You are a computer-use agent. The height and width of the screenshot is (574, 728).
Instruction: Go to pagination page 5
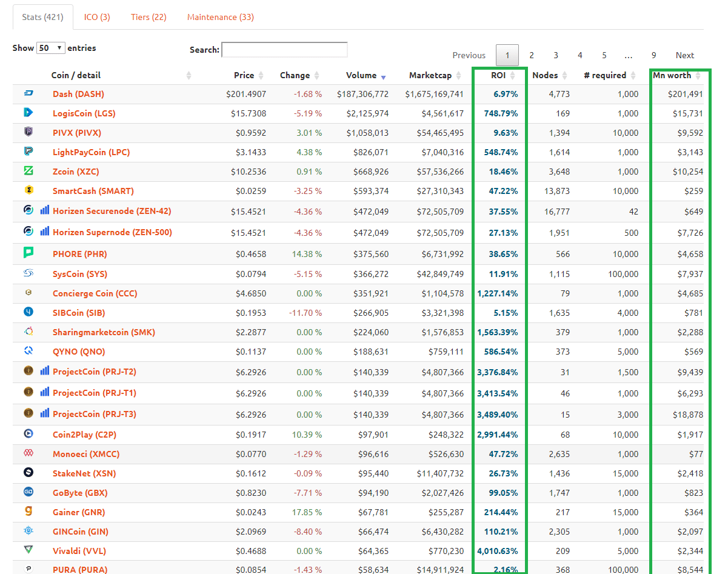point(604,55)
